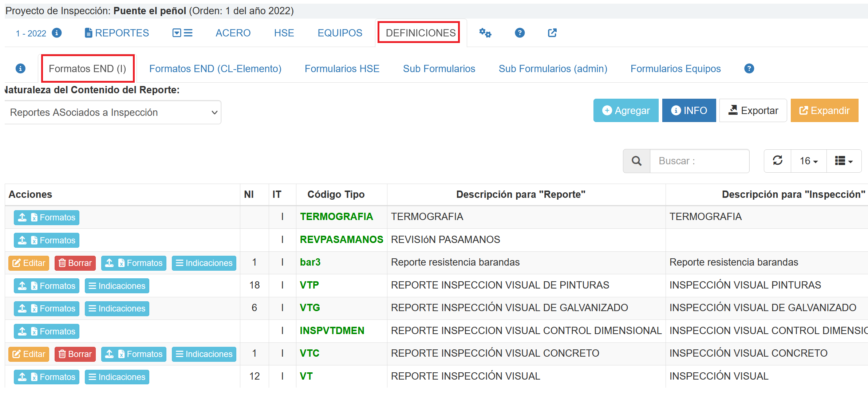Click Borrar button in the bar3 row
The height and width of the screenshot is (396, 868).
pyautogui.click(x=75, y=263)
